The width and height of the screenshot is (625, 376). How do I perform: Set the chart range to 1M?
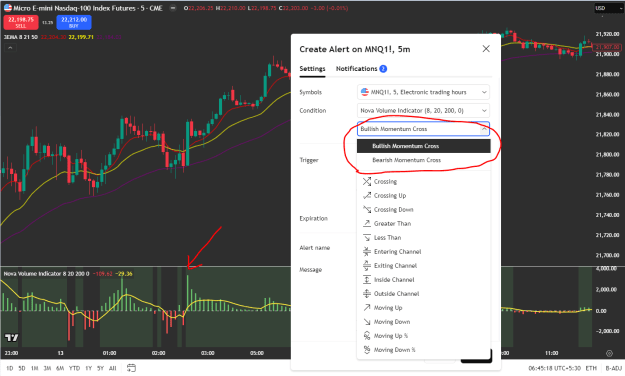[x=35, y=368]
